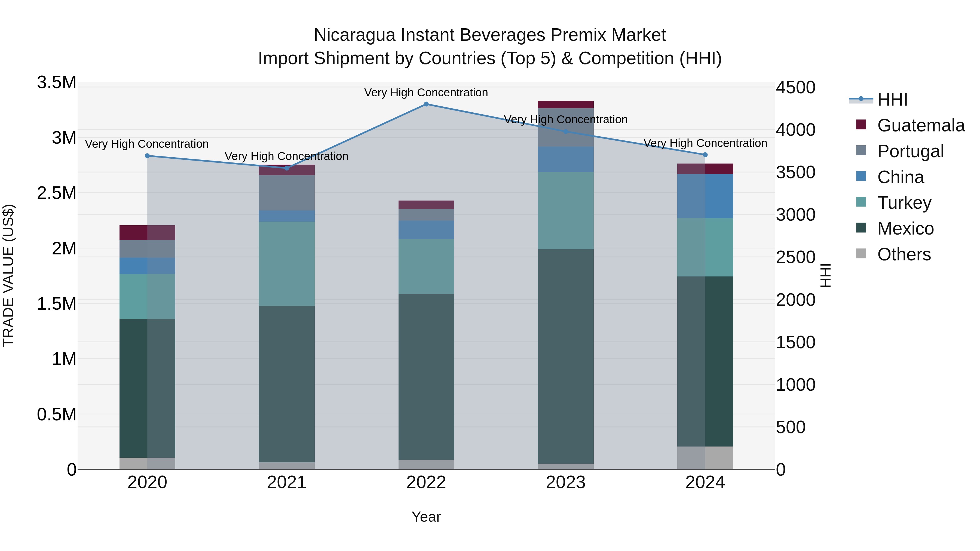Click the Portugal segment of the 2021 bar
This screenshot has width=980, height=551.
287,193
